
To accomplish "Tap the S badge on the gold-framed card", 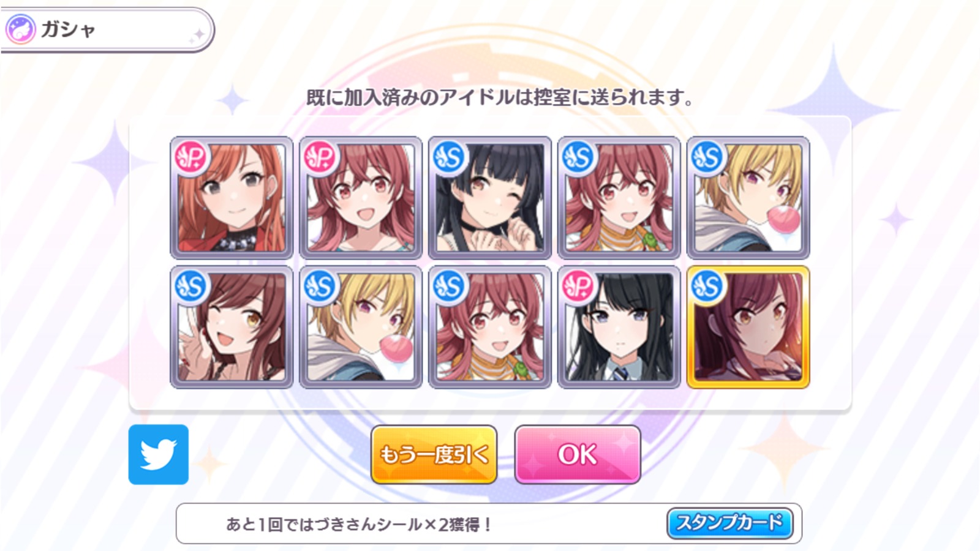I will coord(707,287).
